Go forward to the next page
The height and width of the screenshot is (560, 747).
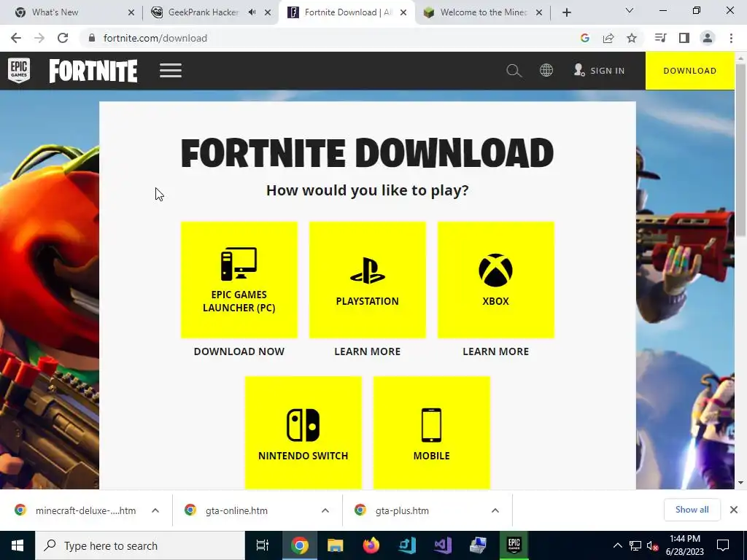tap(39, 38)
